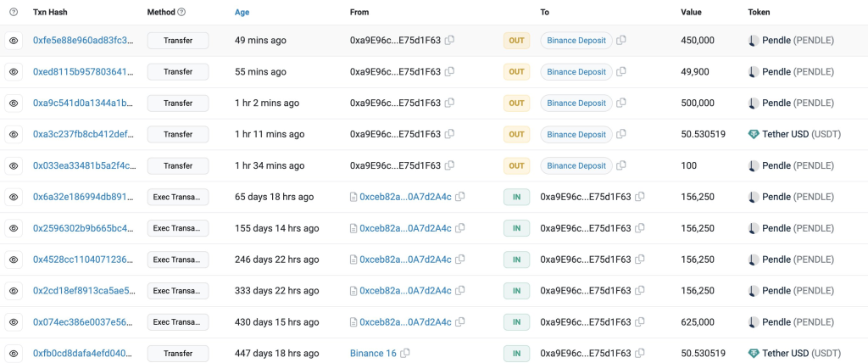The height and width of the screenshot is (363, 868).
Task: Open transaction hash 0xa3c237fb8cb412def
Action: (84, 134)
